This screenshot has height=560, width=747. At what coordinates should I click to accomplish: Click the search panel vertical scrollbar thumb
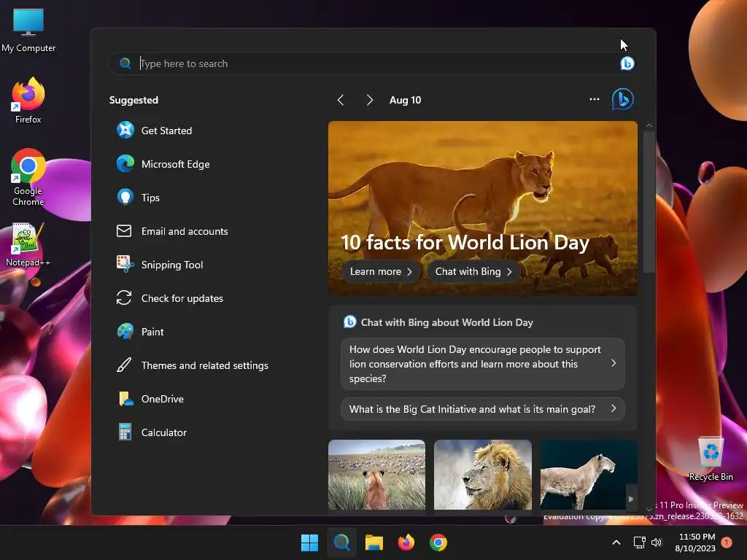click(x=649, y=201)
